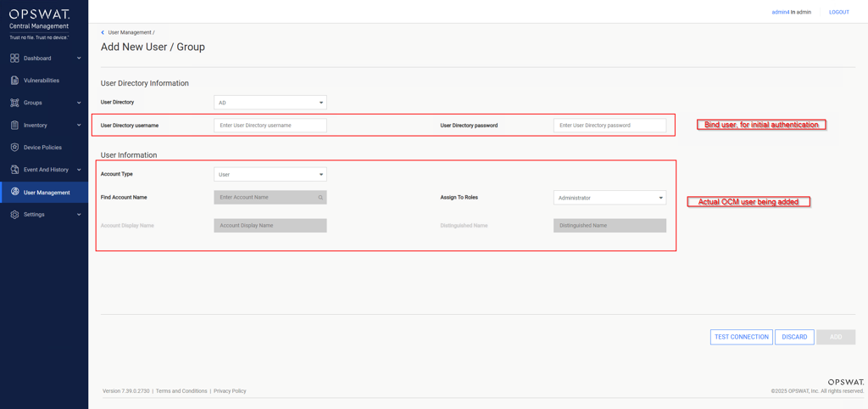
Task: Expand the Event And History chevron
Action: [x=79, y=170]
